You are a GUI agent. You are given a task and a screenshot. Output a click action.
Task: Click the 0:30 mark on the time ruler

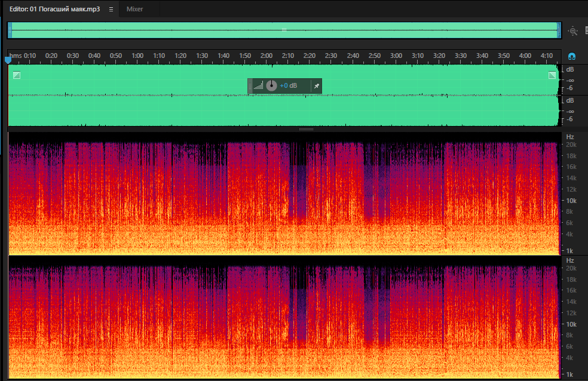(73, 56)
